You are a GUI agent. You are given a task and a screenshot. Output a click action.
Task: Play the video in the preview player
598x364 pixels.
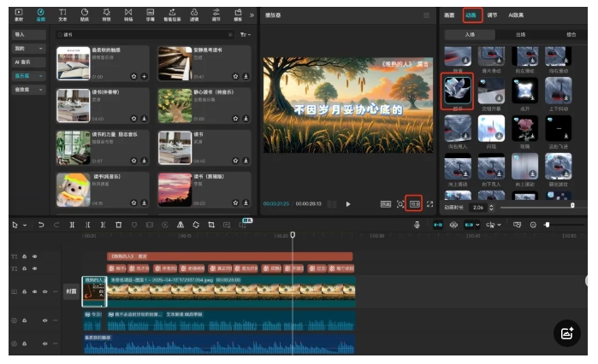(x=348, y=204)
